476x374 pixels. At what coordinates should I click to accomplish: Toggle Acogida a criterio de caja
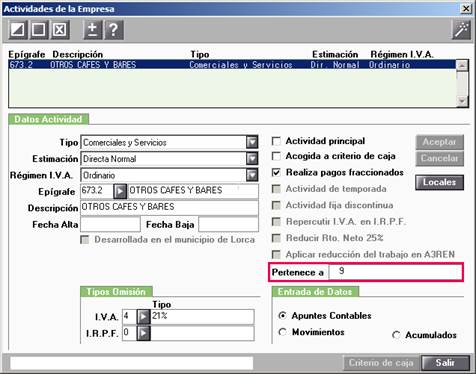coord(276,156)
